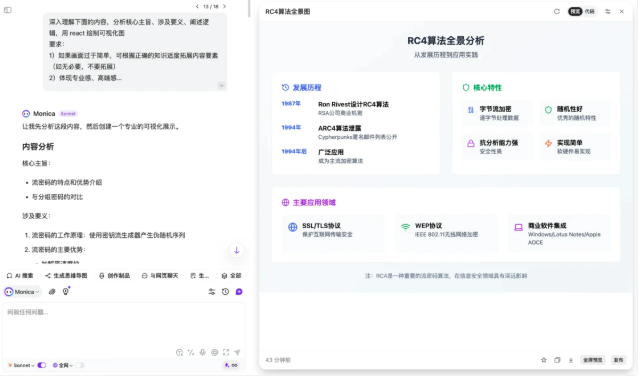
Task: Click the 抗分析能力强 feature card
Action: [x=498, y=146]
